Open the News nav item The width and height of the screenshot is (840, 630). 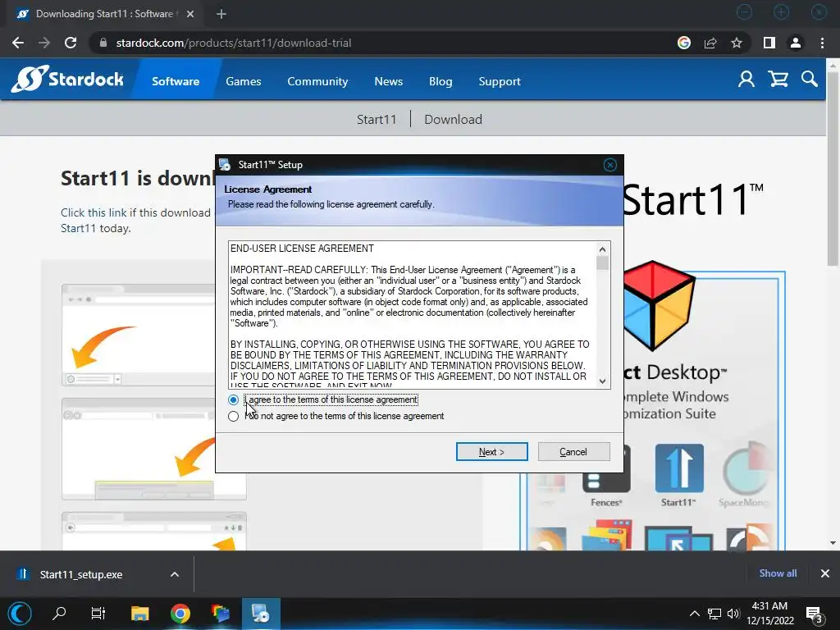(x=388, y=81)
